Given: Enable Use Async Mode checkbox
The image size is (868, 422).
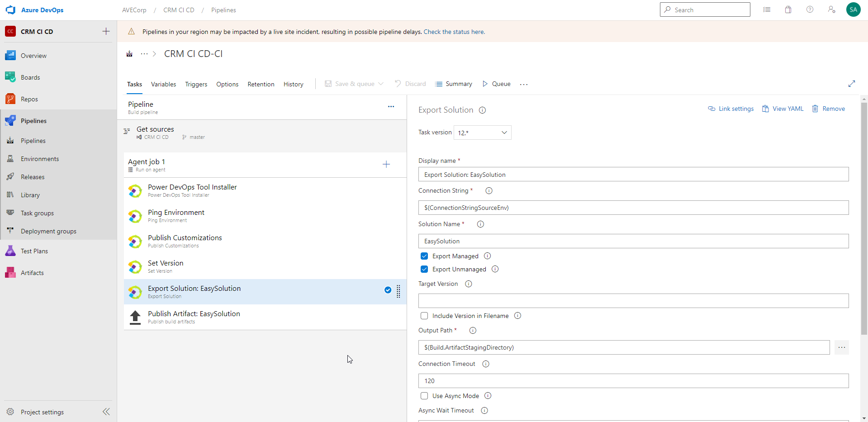Looking at the screenshot, I should tap(424, 396).
